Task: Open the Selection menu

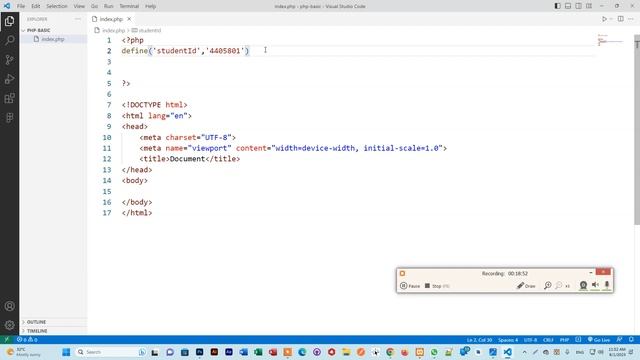Action: (56, 6)
